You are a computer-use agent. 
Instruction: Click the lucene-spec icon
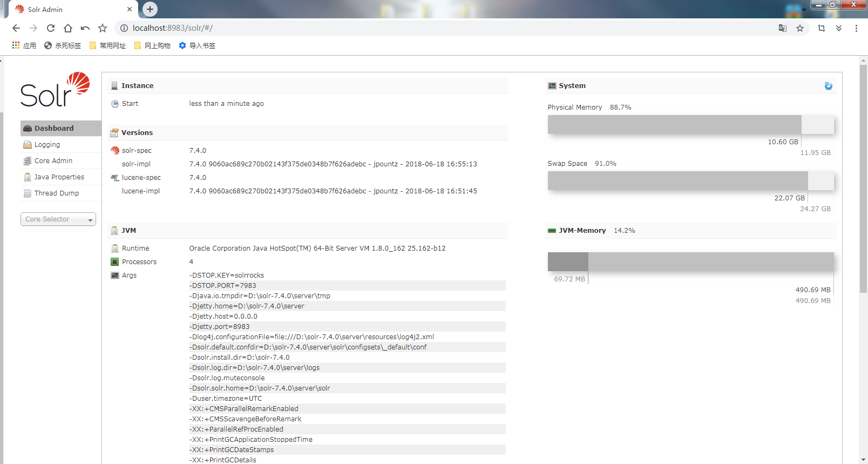click(115, 178)
